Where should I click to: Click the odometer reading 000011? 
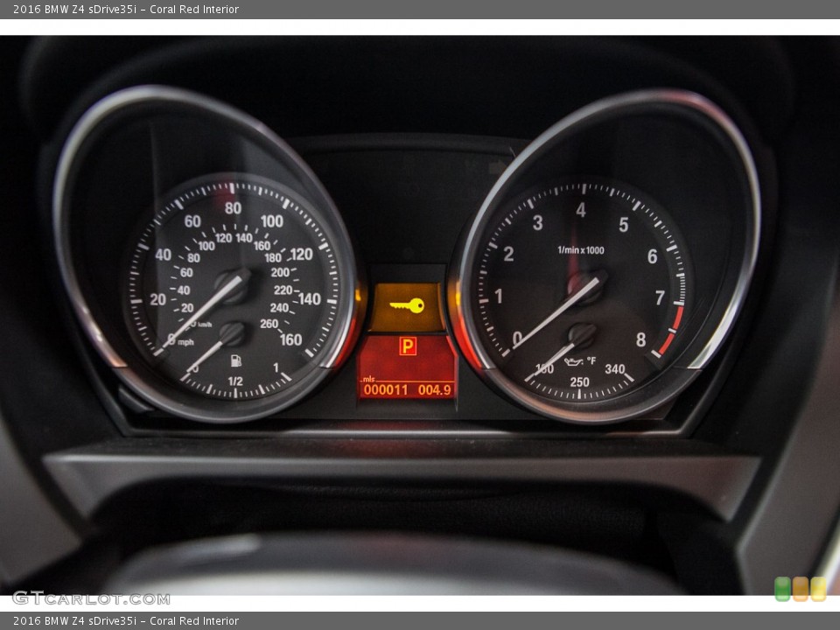pos(386,390)
